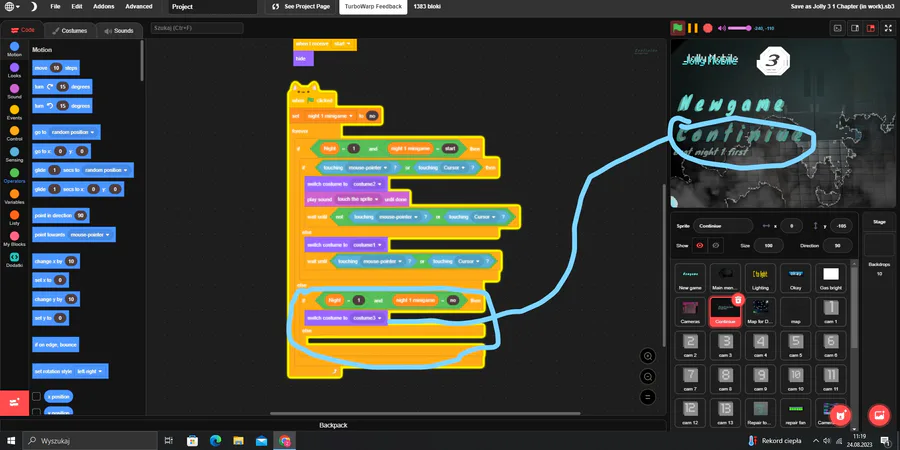Open the debugger console icon above stage

838,28
